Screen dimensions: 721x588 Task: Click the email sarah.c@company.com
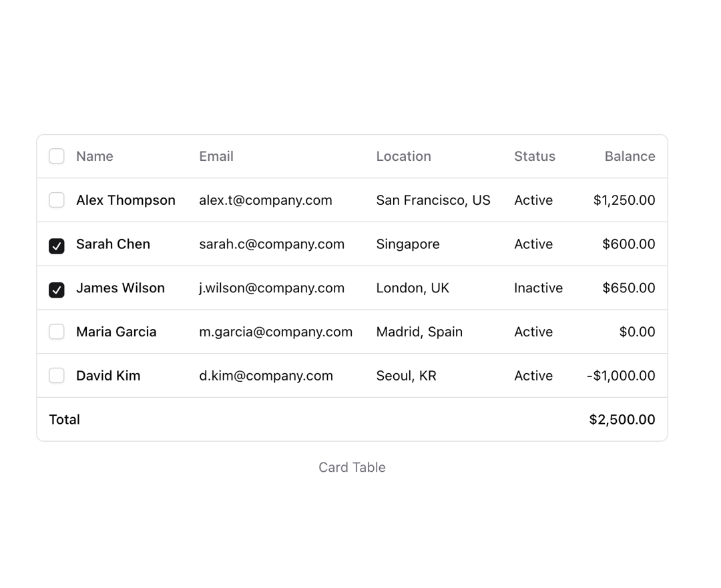click(272, 244)
